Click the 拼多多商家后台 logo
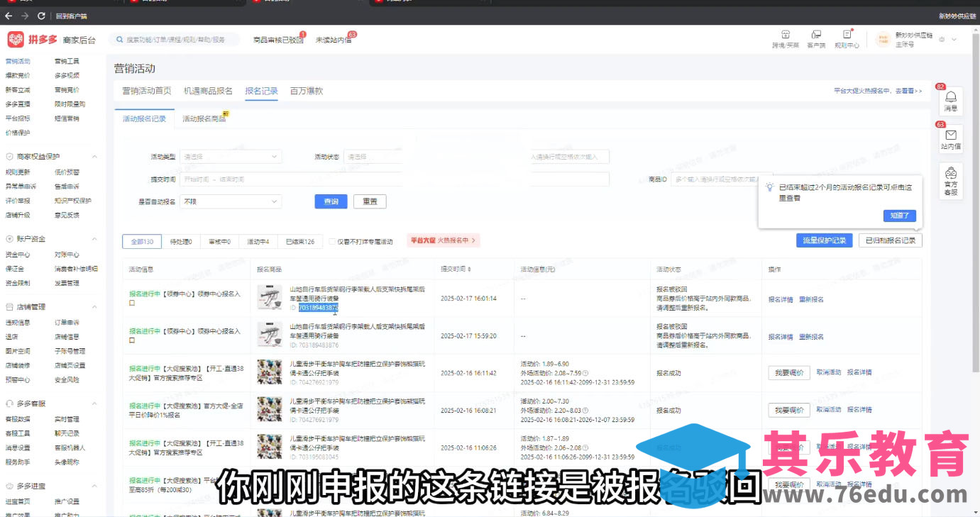980x517 pixels. (x=43, y=40)
